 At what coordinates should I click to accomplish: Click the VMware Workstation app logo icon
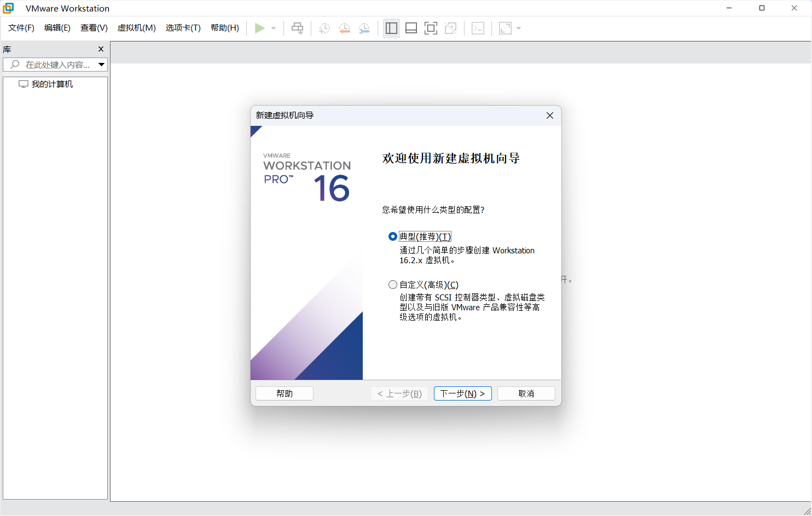[x=8, y=8]
